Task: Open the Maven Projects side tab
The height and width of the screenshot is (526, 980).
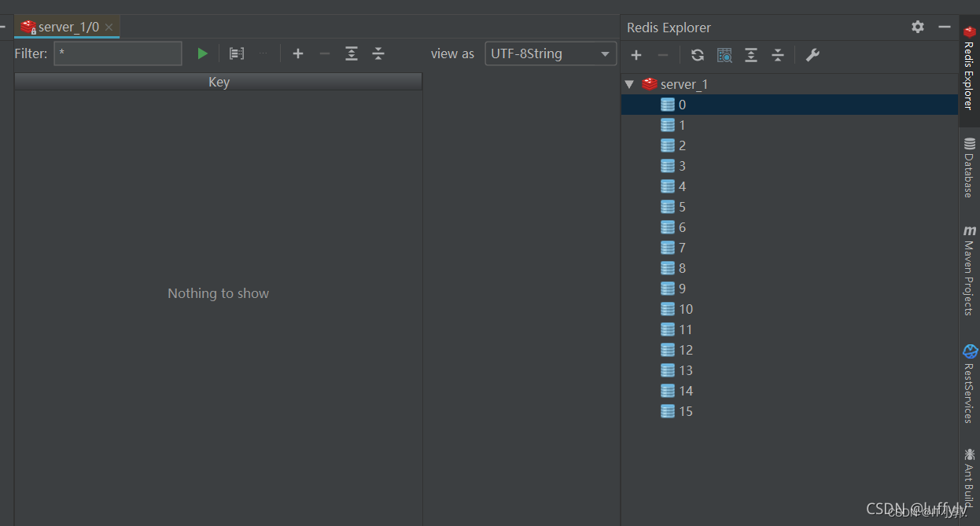Action: 969,270
